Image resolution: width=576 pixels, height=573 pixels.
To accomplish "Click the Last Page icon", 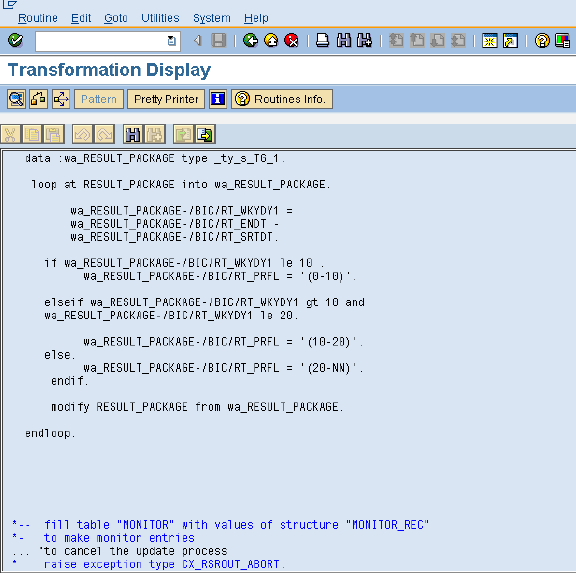I will click(458, 40).
